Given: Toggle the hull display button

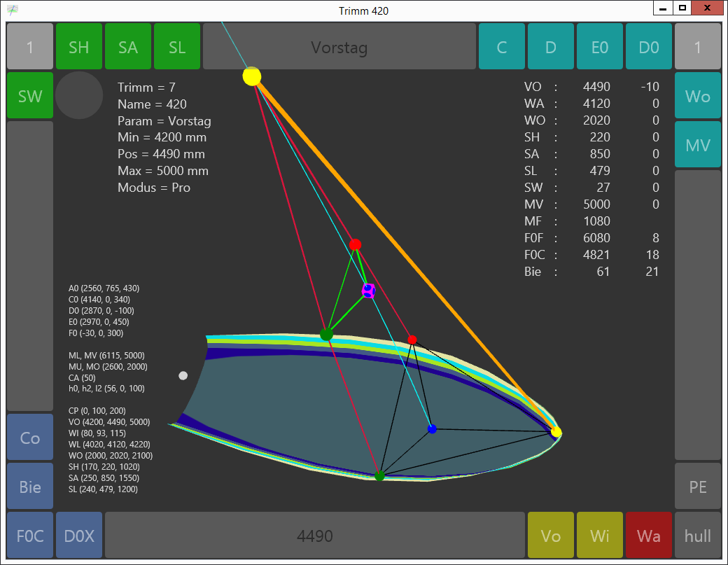Looking at the screenshot, I should pyautogui.click(x=698, y=536).
